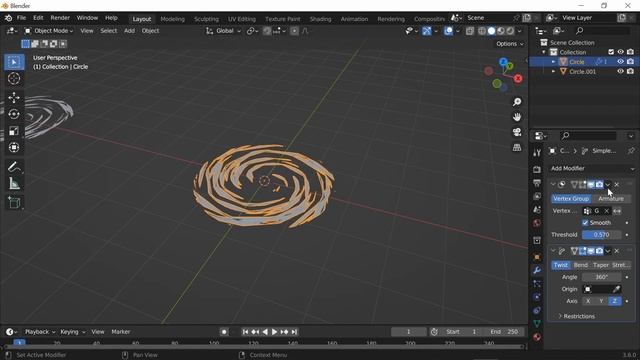This screenshot has height=360, width=640.
Task: Open the Particles properties tab
Action: (x=537, y=284)
